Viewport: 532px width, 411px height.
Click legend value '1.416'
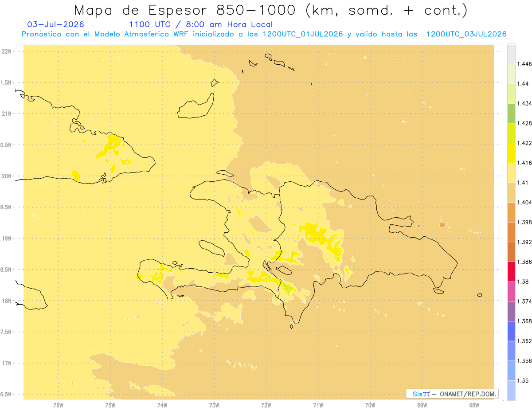[x=524, y=163]
